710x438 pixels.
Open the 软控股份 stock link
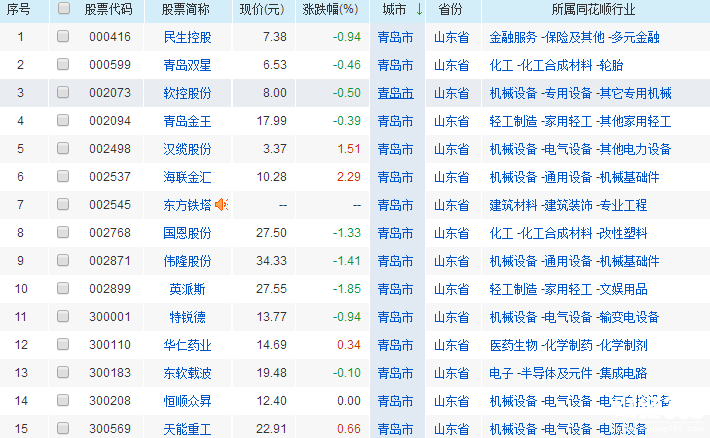187,93
